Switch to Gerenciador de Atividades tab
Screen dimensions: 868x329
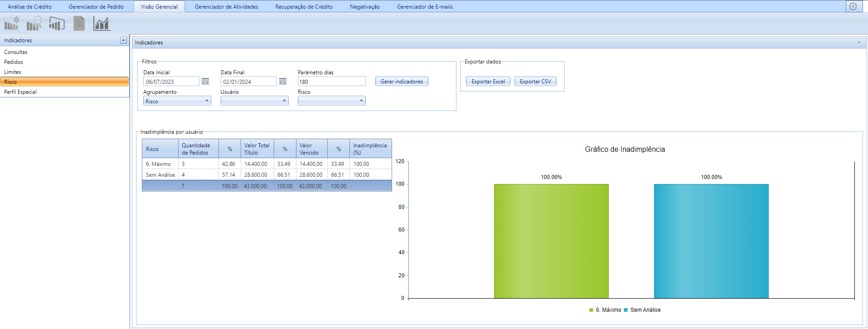click(x=227, y=7)
